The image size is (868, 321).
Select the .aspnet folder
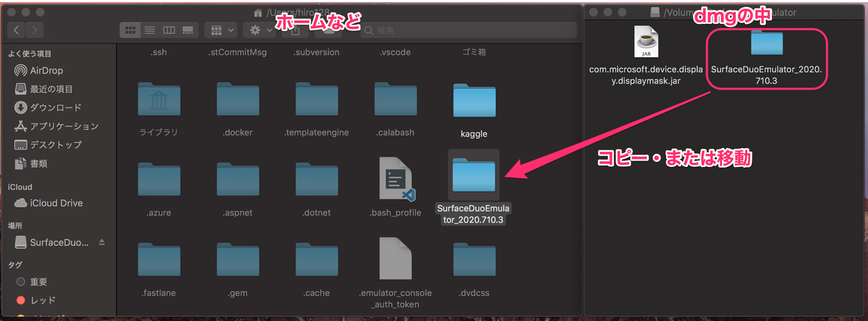click(x=238, y=181)
